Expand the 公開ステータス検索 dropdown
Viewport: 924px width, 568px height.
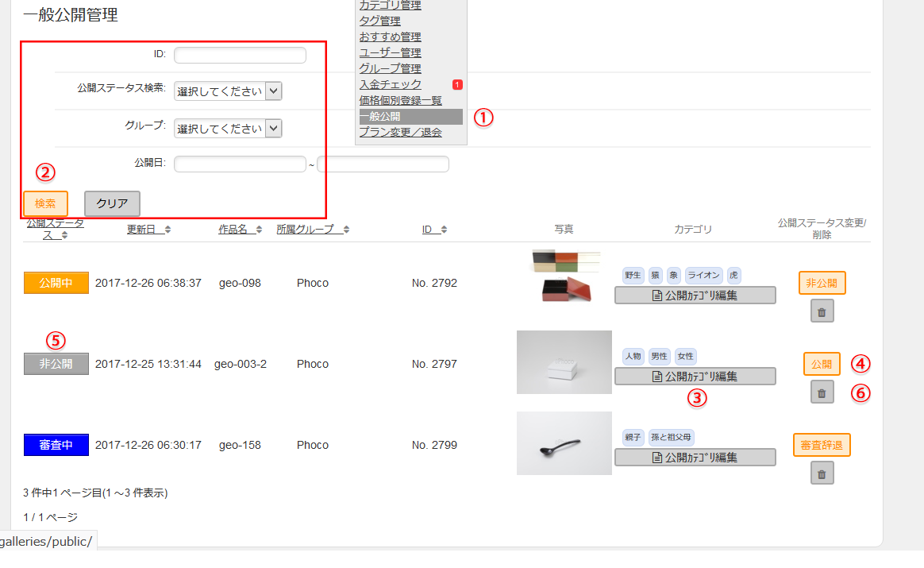pyautogui.click(x=228, y=91)
